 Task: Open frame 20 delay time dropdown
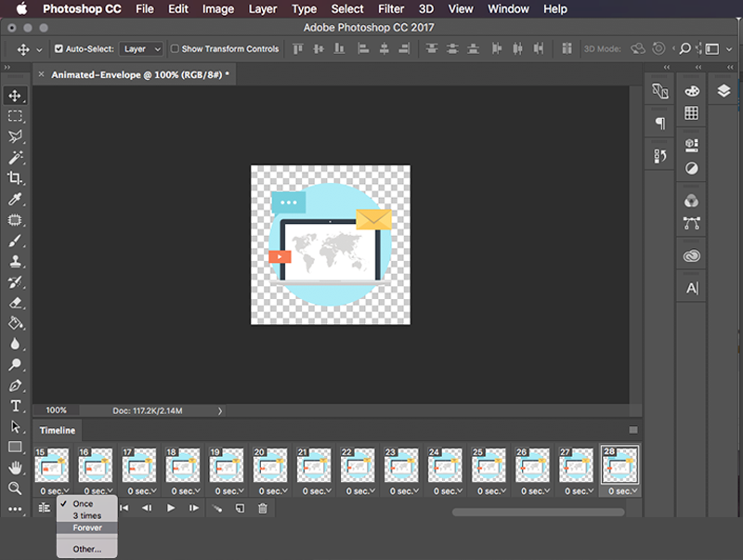click(273, 491)
